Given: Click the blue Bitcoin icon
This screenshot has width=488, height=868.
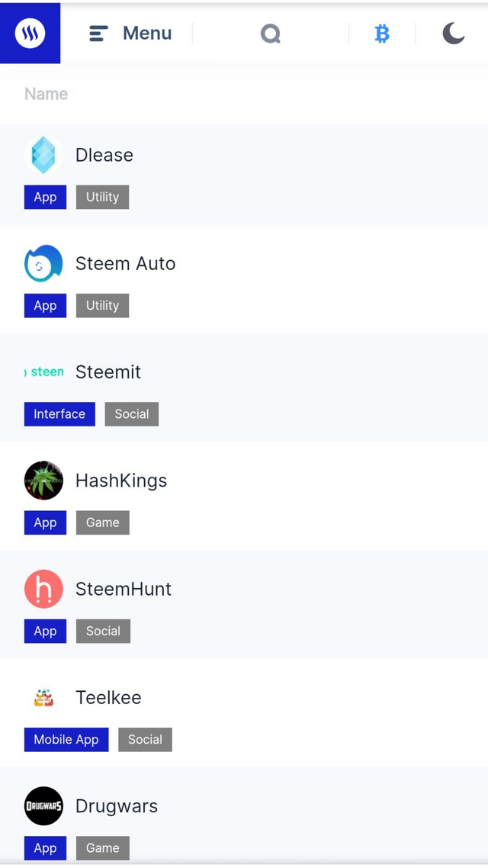Looking at the screenshot, I should pos(382,34).
